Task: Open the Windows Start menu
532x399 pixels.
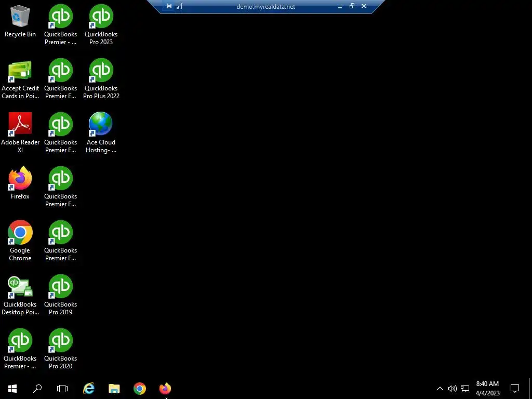Action: 12,389
